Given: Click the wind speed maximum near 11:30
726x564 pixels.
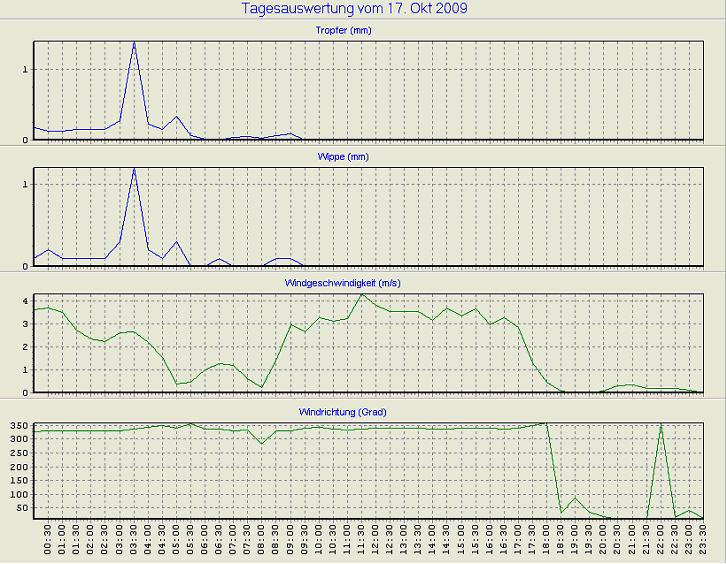Looking at the screenshot, I should pos(362,294).
